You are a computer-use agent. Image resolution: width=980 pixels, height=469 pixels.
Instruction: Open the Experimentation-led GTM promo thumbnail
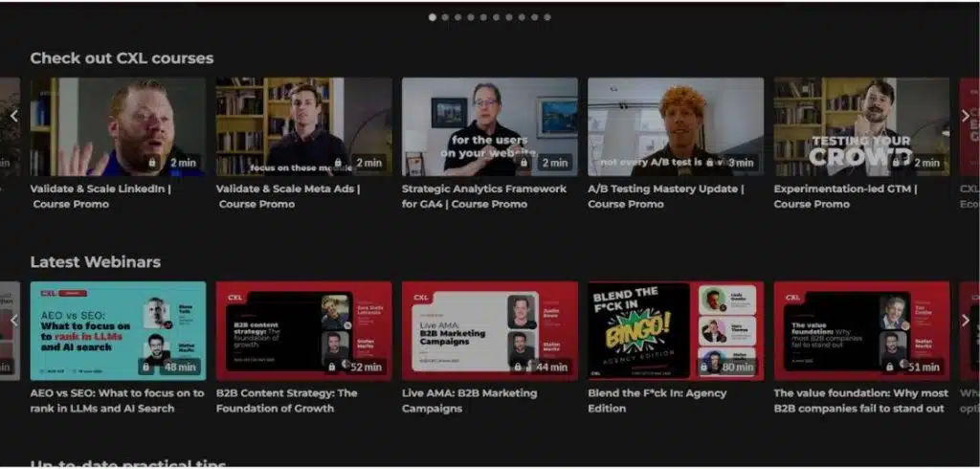coord(862,127)
